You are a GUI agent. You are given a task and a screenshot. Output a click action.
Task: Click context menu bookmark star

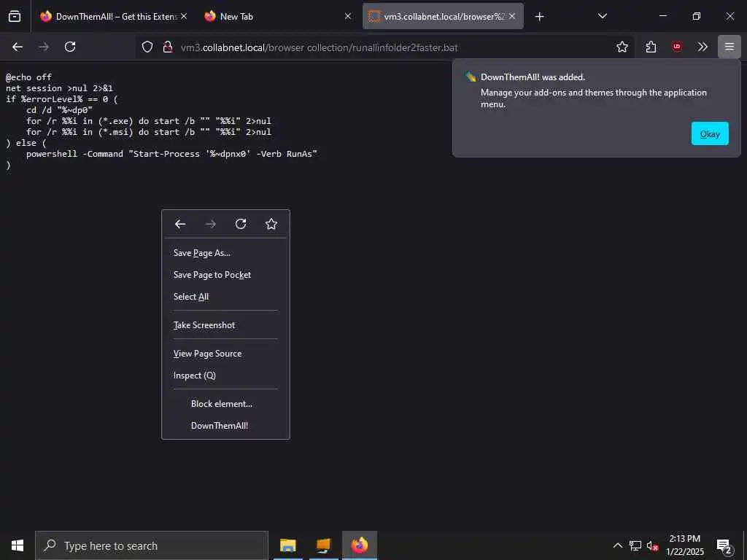pyautogui.click(x=271, y=224)
